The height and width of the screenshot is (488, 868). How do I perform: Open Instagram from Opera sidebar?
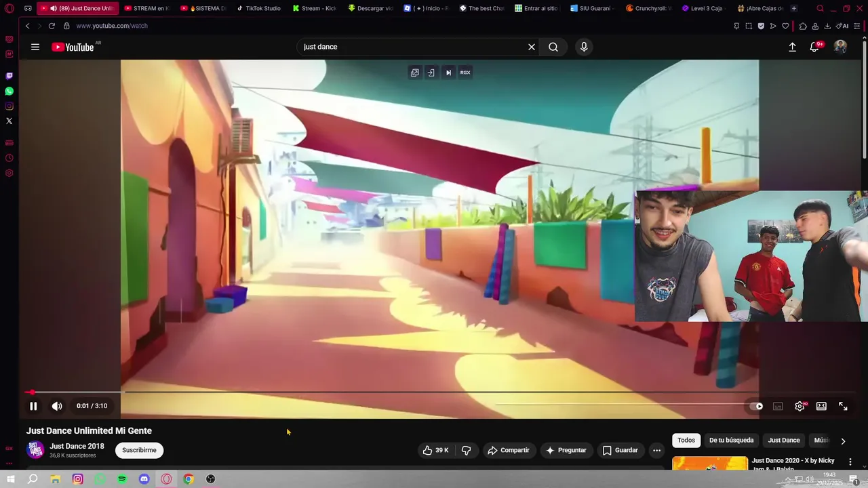[x=9, y=106]
